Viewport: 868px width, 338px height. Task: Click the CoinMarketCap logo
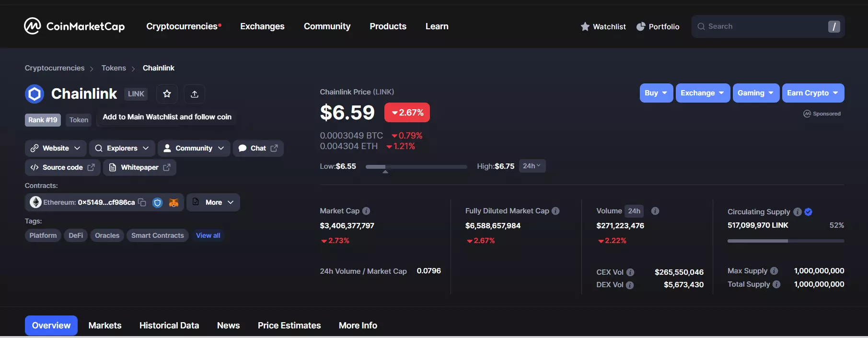coord(74,26)
